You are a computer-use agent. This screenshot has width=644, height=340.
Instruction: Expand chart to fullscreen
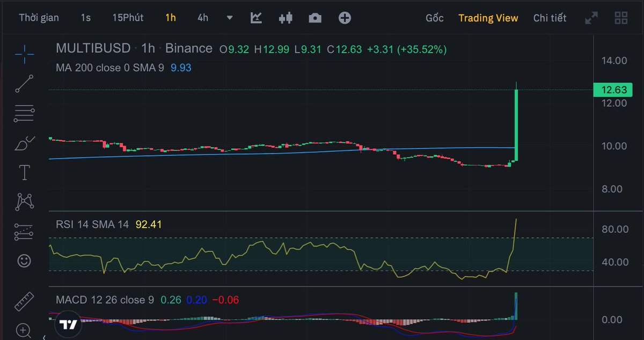point(591,18)
